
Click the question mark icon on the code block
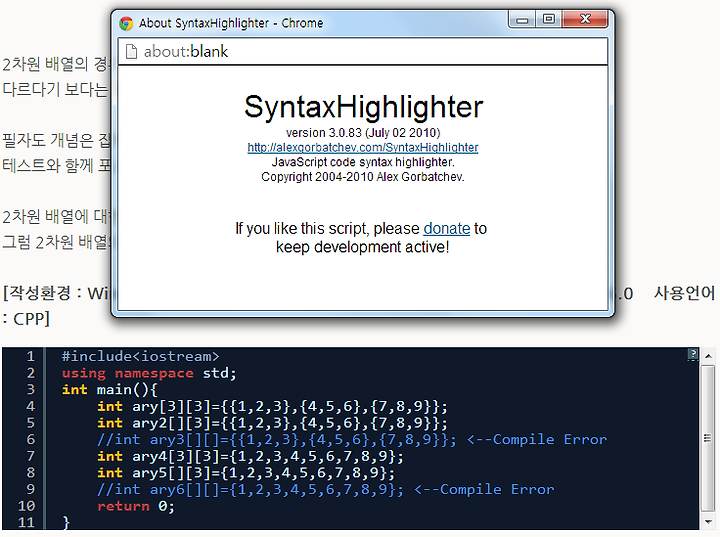click(693, 354)
